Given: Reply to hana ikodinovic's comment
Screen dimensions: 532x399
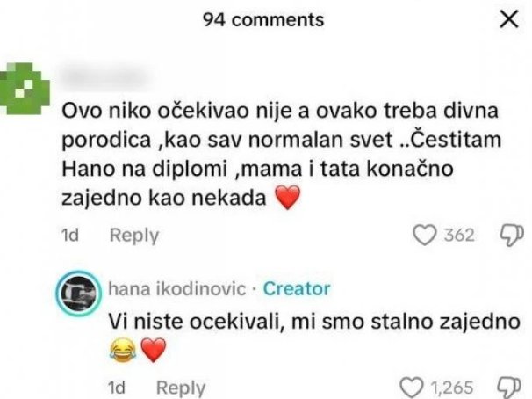Looking at the screenshot, I should coord(180,387).
